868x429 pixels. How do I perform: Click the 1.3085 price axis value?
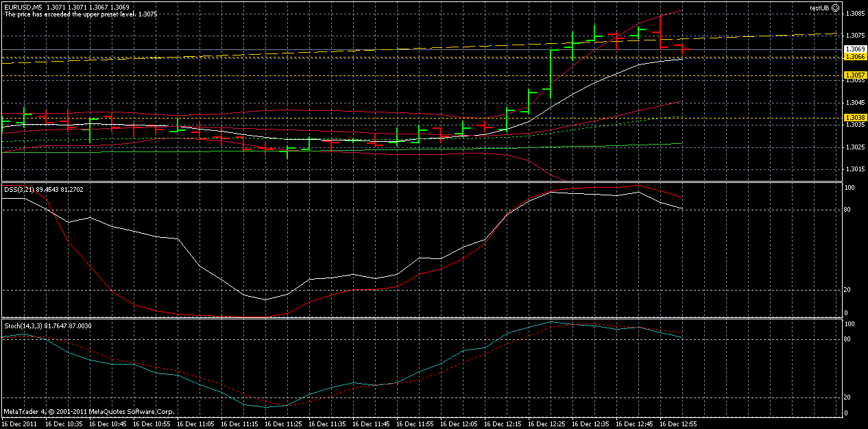click(853, 12)
